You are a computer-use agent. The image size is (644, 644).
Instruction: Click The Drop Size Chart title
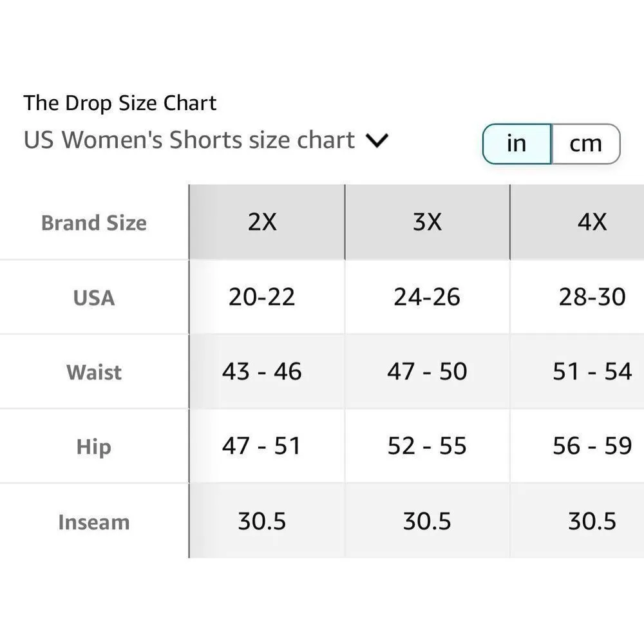coord(119,102)
